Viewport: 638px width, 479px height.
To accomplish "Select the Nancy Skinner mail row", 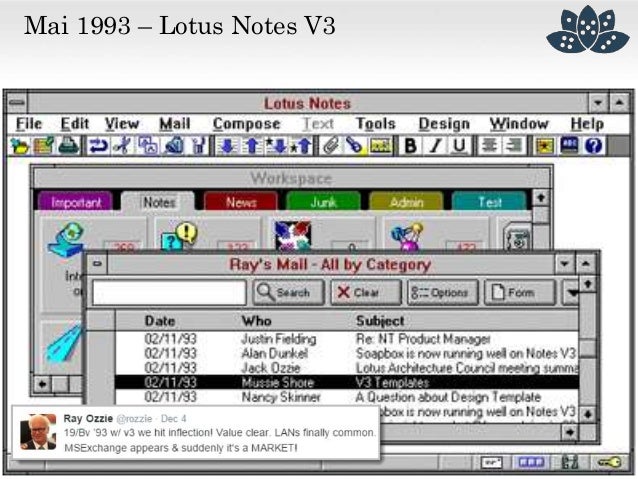I will point(347,397).
